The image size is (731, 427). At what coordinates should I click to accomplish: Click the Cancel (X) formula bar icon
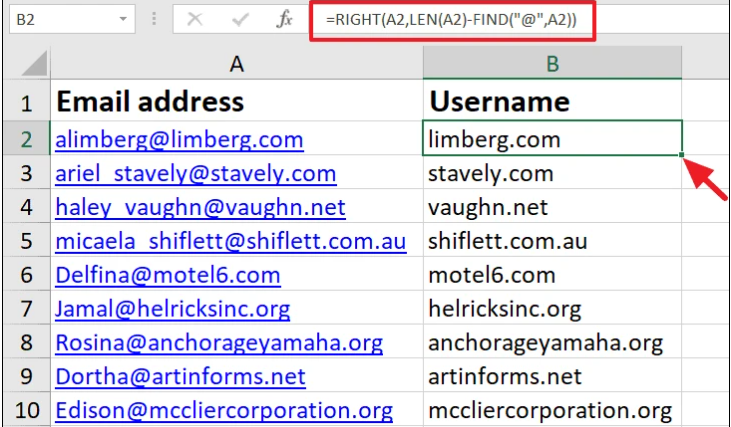[194, 20]
